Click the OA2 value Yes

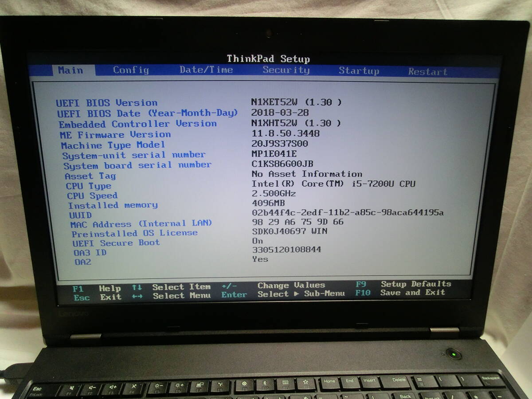[x=260, y=259]
